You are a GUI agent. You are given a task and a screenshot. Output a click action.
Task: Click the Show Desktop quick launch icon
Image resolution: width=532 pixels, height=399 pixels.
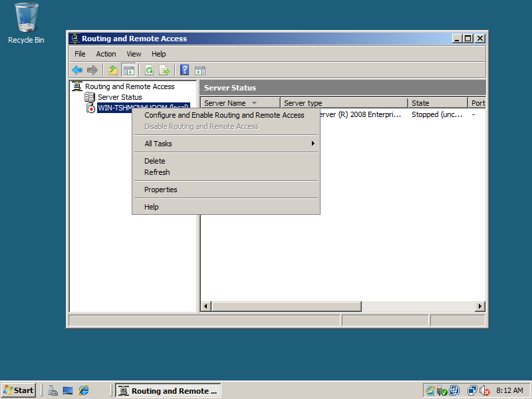68,390
